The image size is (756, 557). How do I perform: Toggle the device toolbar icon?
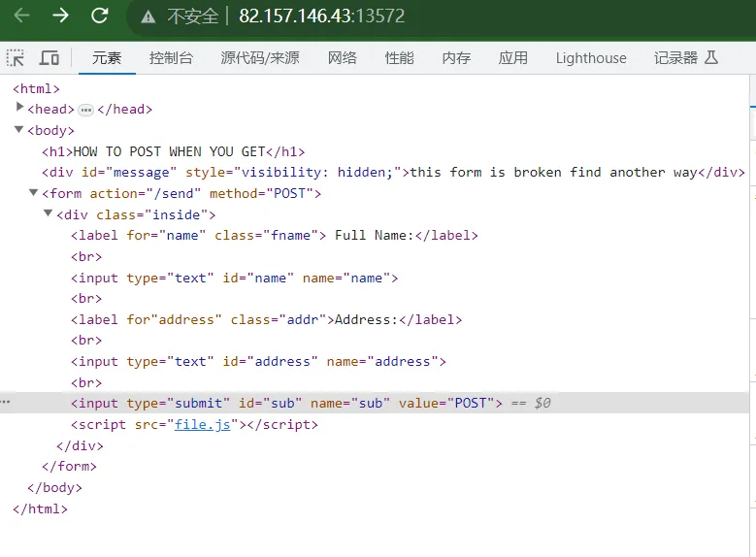[49, 58]
